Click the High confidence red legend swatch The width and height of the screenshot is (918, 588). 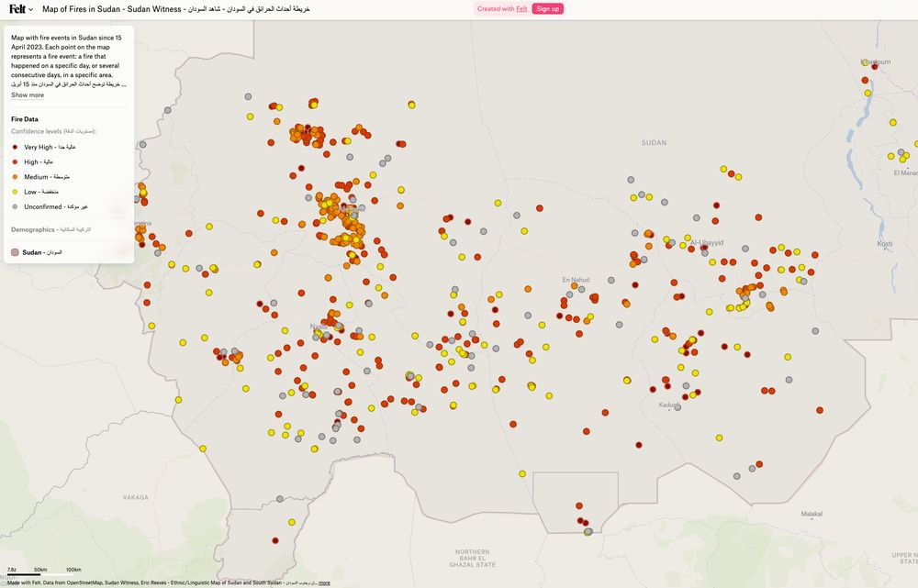pos(16,162)
